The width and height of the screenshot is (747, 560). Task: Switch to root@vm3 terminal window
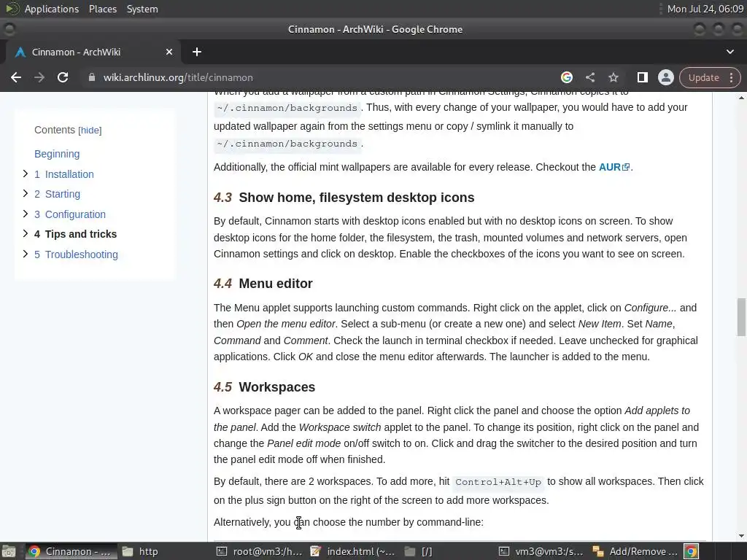click(x=260, y=551)
